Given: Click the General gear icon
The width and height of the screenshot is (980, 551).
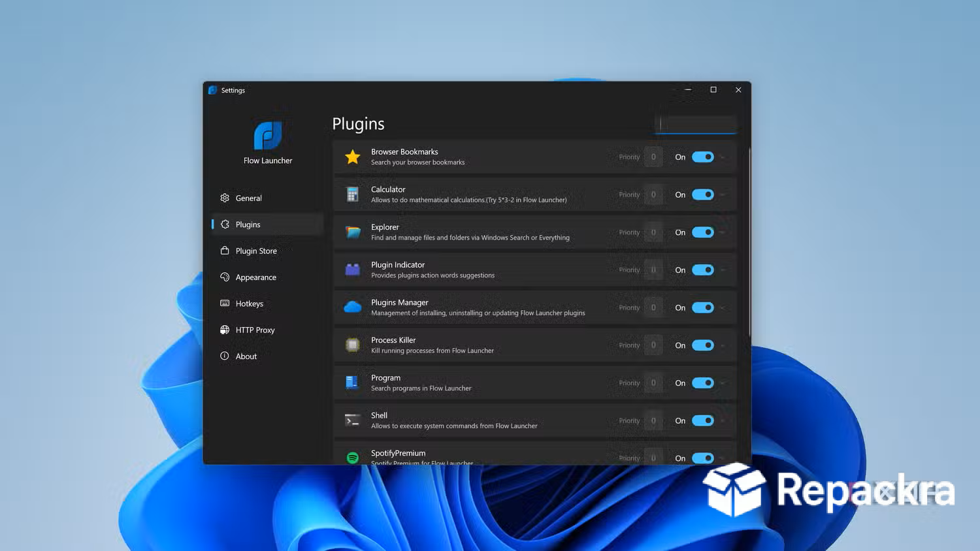Looking at the screenshot, I should (225, 198).
